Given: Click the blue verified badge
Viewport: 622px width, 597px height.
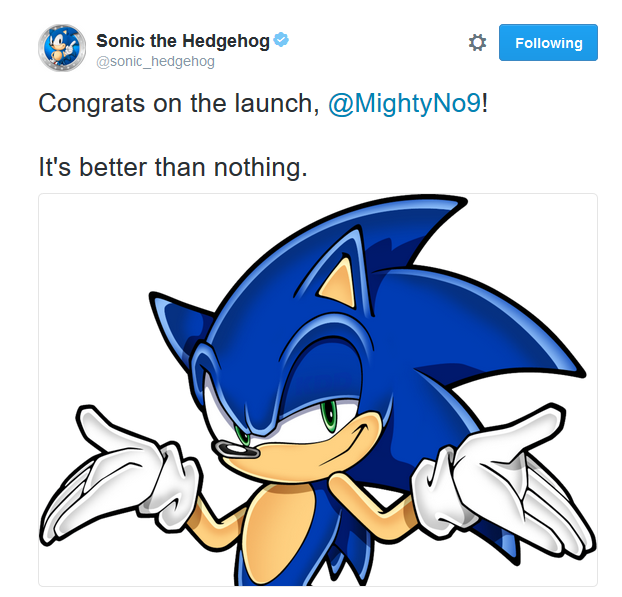Looking at the screenshot, I should pos(282,41).
